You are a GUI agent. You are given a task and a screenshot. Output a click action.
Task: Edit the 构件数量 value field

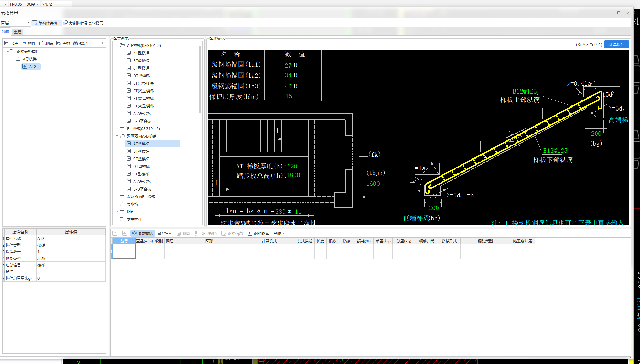pyautogui.click(x=71, y=252)
